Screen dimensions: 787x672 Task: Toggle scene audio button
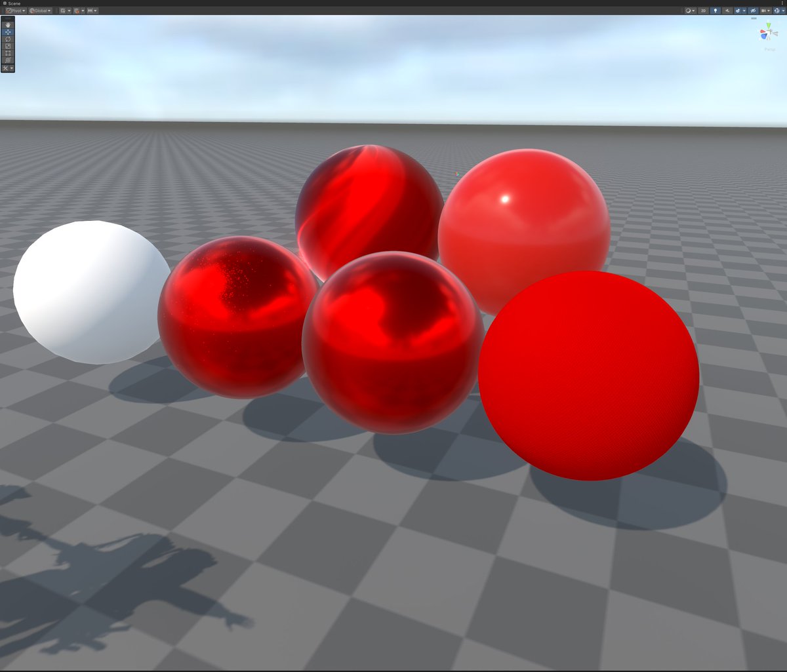coord(727,10)
